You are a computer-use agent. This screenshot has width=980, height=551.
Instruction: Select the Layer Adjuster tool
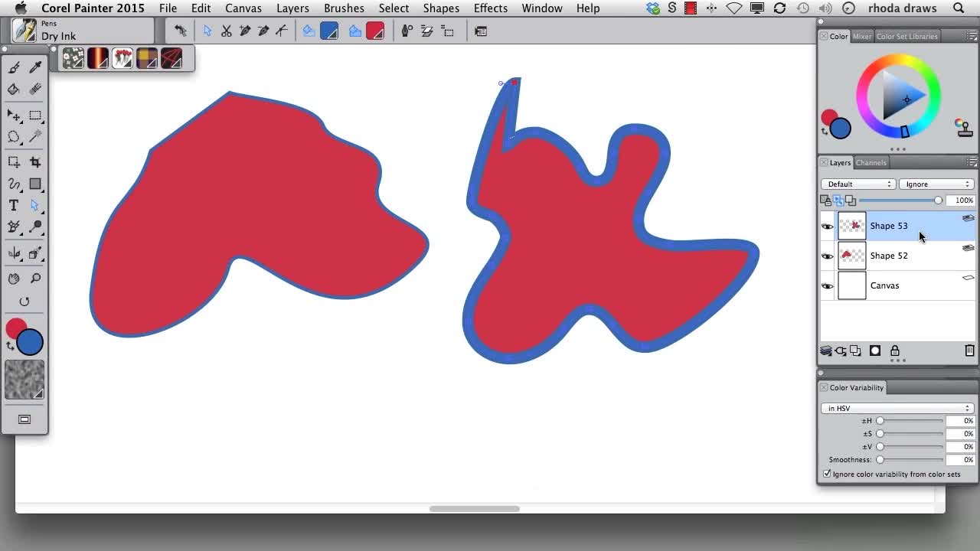(14, 116)
